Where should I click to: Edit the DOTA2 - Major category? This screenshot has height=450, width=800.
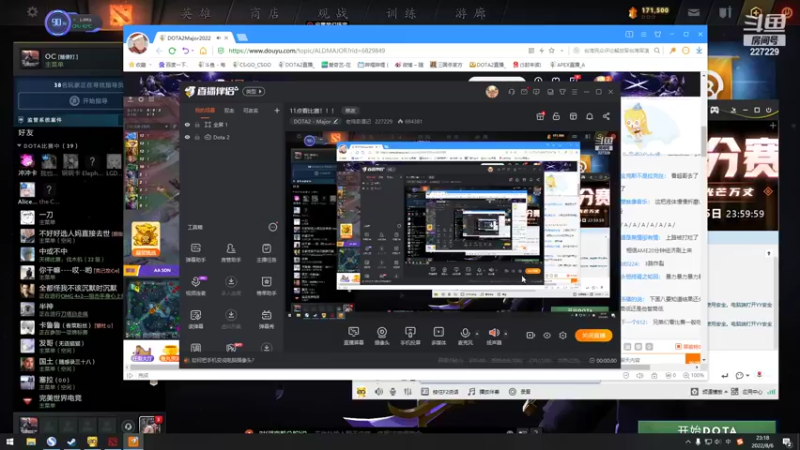[316, 121]
